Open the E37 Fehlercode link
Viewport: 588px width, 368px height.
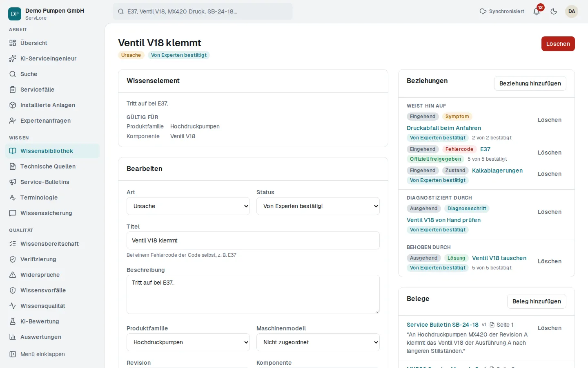[x=485, y=149]
